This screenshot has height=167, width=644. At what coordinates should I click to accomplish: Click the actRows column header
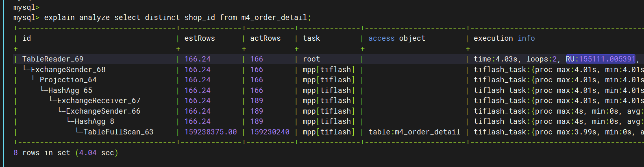pyautogui.click(x=265, y=38)
